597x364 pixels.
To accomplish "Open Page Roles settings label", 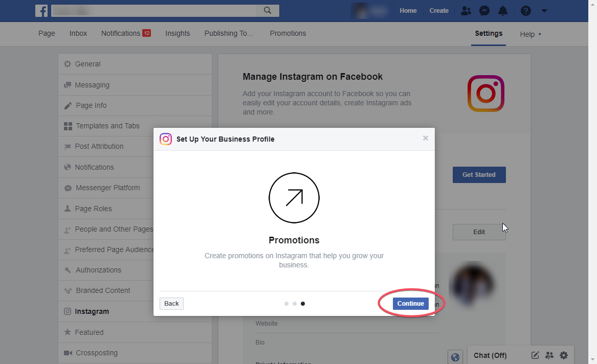I will click(93, 209).
